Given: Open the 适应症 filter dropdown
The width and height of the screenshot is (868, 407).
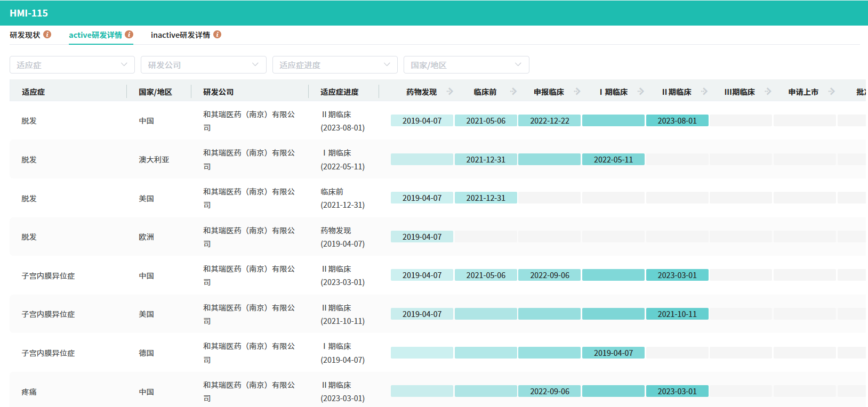Looking at the screenshot, I should pyautogui.click(x=72, y=65).
